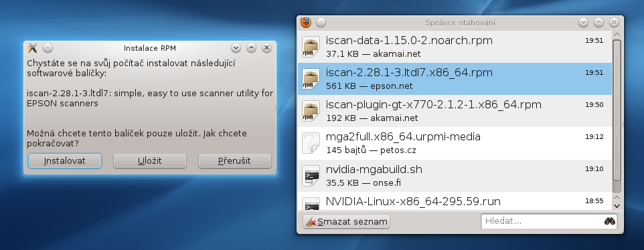Image resolution: width=644 pixels, height=250 pixels.
Task: Click Smazat seznam in download manager
Action: [x=346, y=222]
